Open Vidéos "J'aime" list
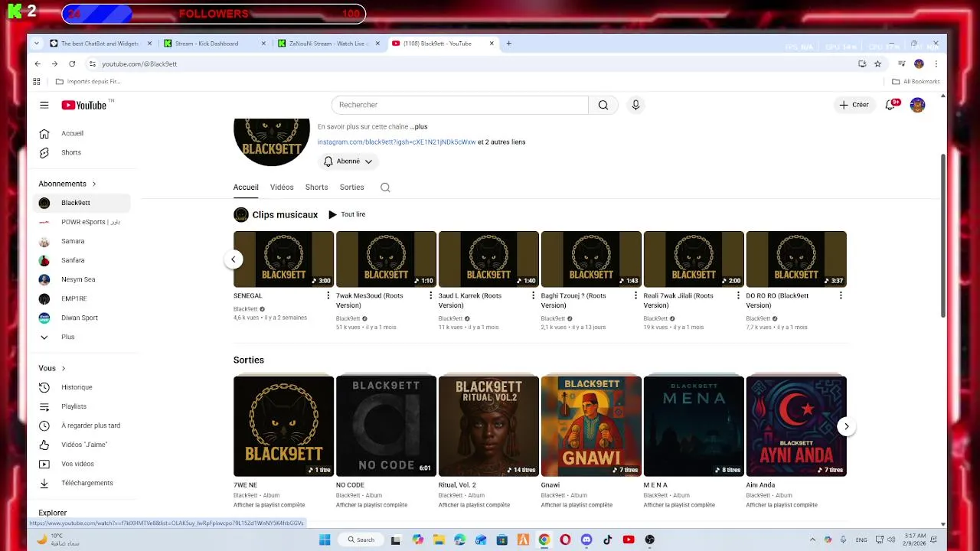This screenshot has height=551, width=980. (x=84, y=445)
